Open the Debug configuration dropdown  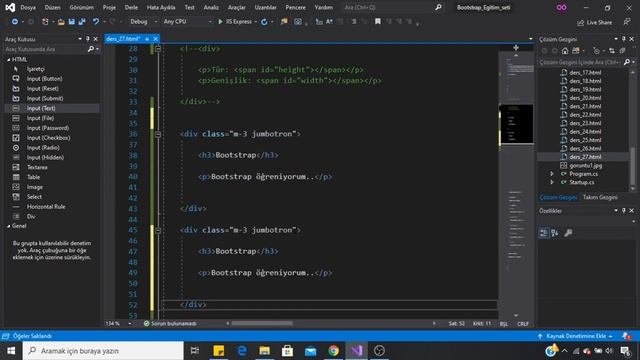coord(143,22)
